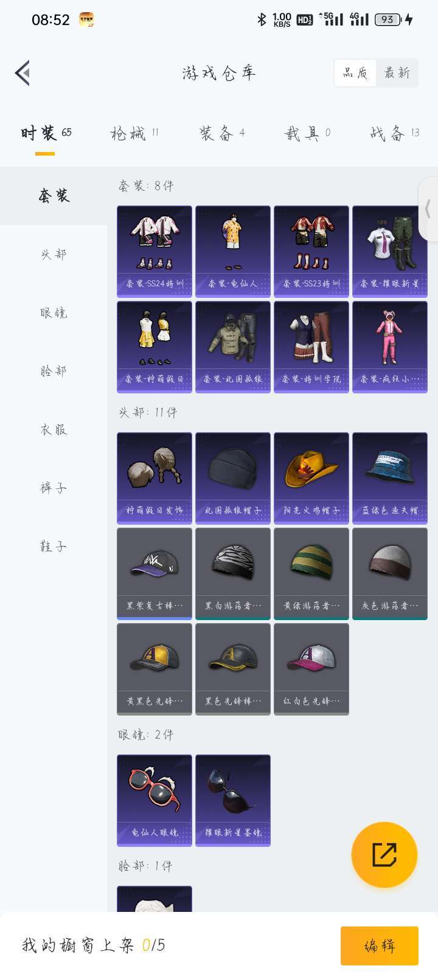Screen dimensions: 438x980
Task: Toggle sorting to 最新
Action: click(x=397, y=73)
